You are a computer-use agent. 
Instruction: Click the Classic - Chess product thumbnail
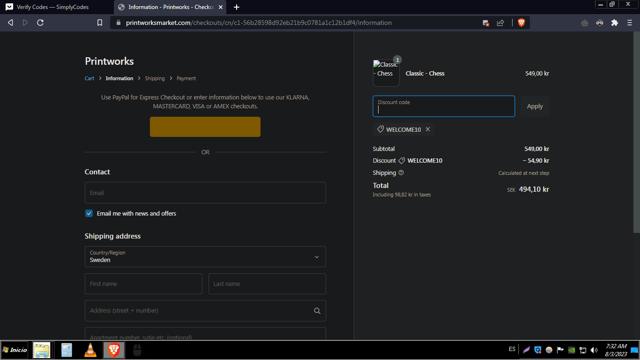pyautogui.click(x=386, y=73)
